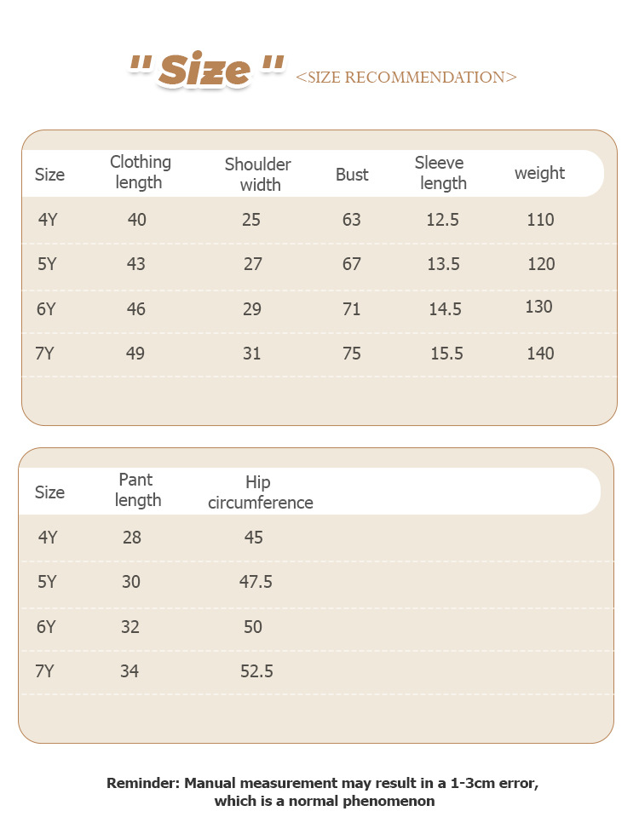The image size is (639, 840).
Task: Click the Sleeve length column header
Action: coord(440,173)
